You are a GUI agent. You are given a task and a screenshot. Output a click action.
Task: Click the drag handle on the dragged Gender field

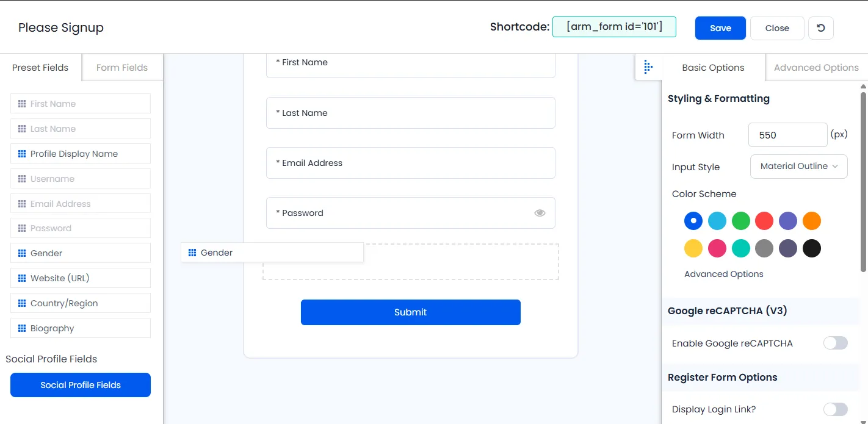tap(192, 252)
